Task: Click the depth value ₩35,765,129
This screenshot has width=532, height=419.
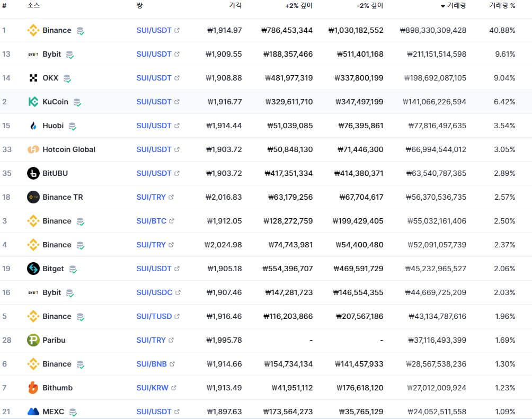Action: click(361, 412)
